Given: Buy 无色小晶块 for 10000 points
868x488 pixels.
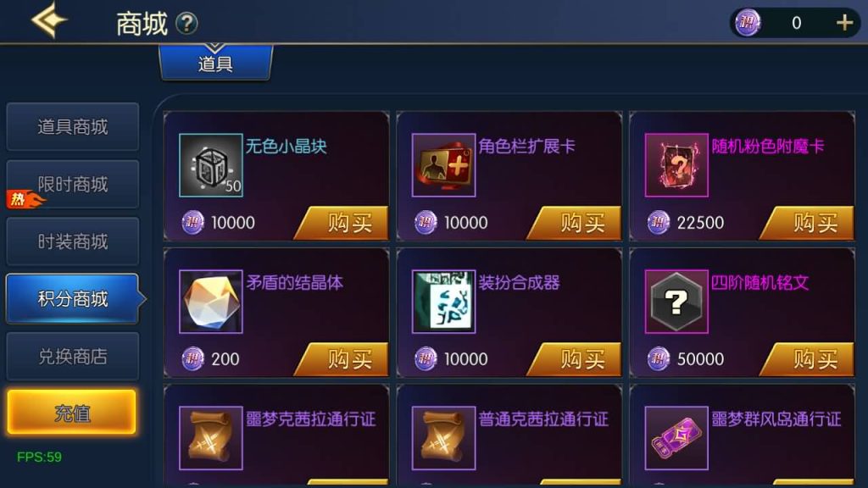Looking at the screenshot, I should click(342, 223).
